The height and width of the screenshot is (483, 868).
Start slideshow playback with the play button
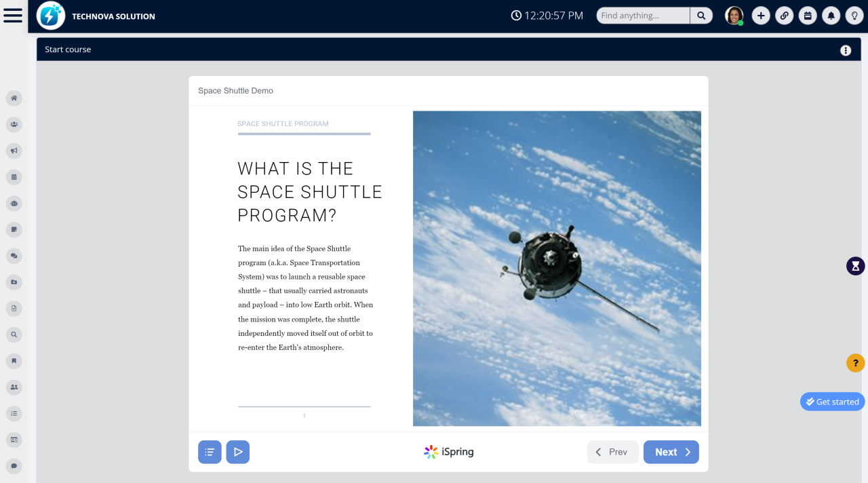click(x=237, y=452)
